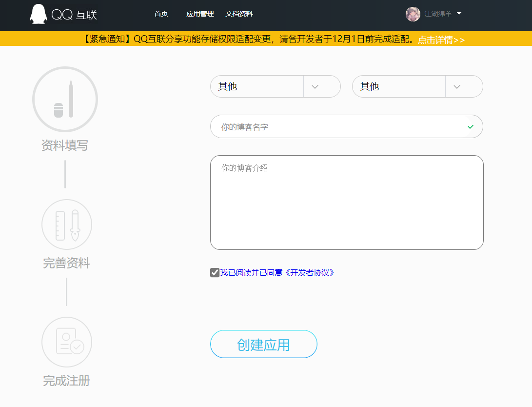Go to 首页 in top navigation
The width and height of the screenshot is (532, 407).
click(x=161, y=14)
